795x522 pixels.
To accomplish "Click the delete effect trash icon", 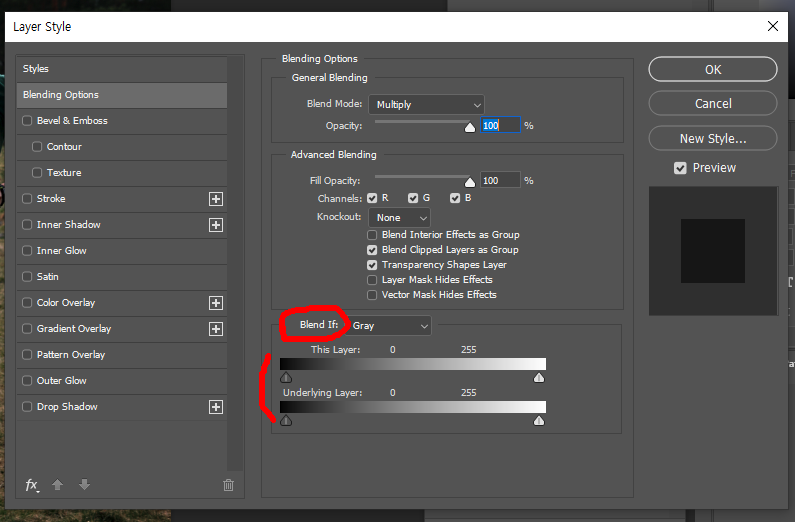I will (229, 486).
